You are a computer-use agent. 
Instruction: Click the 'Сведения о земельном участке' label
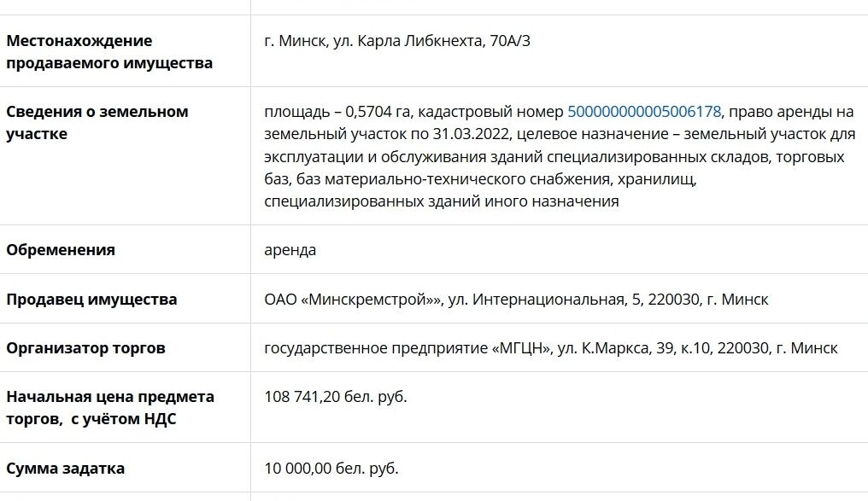[97, 122]
